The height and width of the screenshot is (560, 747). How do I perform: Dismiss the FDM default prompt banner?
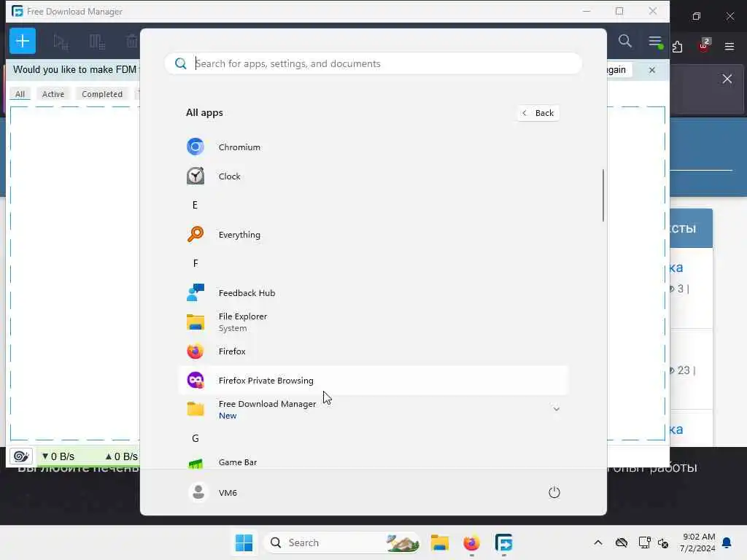[652, 70]
